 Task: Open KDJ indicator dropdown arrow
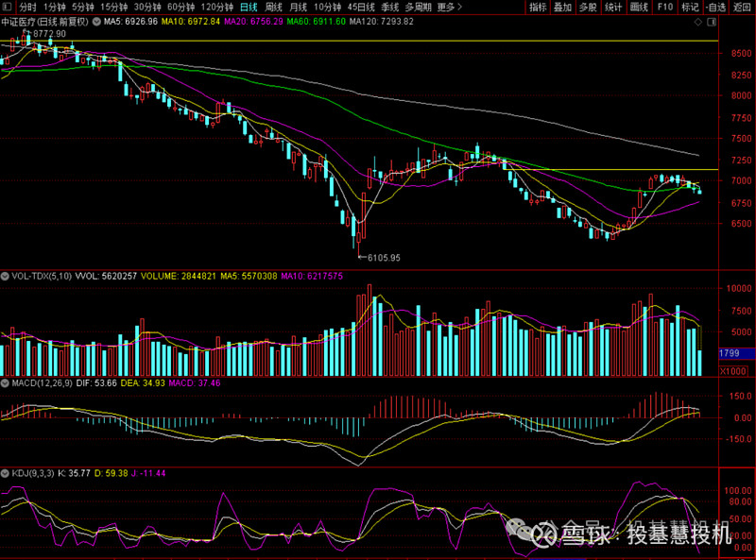coord(5,473)
